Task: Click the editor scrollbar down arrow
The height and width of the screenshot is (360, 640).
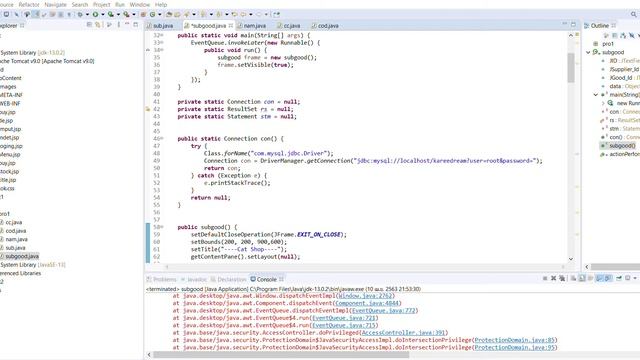Action: pyautogui.click(x=571, y=259)
